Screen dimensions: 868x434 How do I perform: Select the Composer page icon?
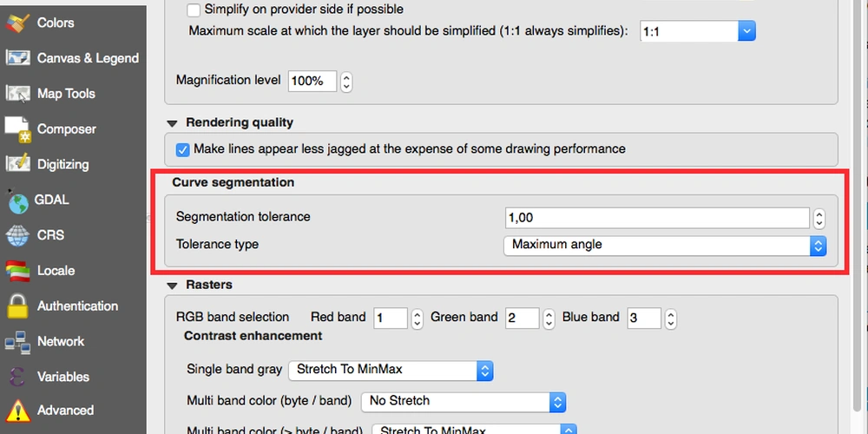click(17, 129)
